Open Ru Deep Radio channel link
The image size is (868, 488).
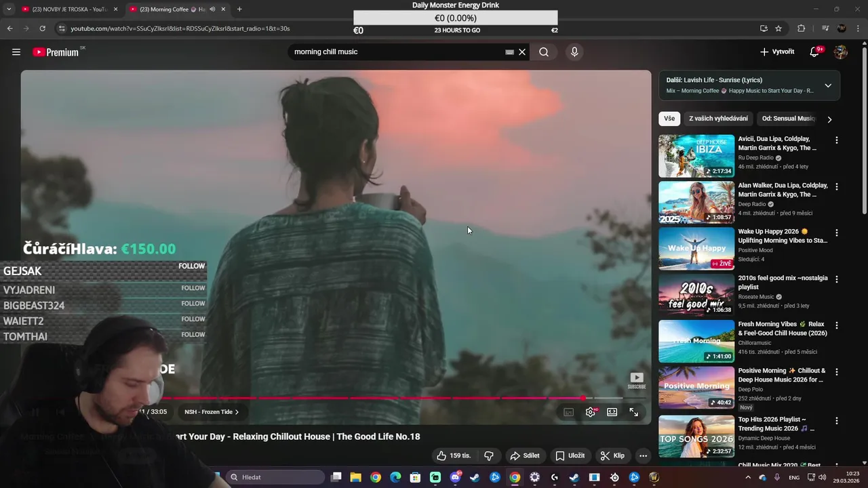755,157
